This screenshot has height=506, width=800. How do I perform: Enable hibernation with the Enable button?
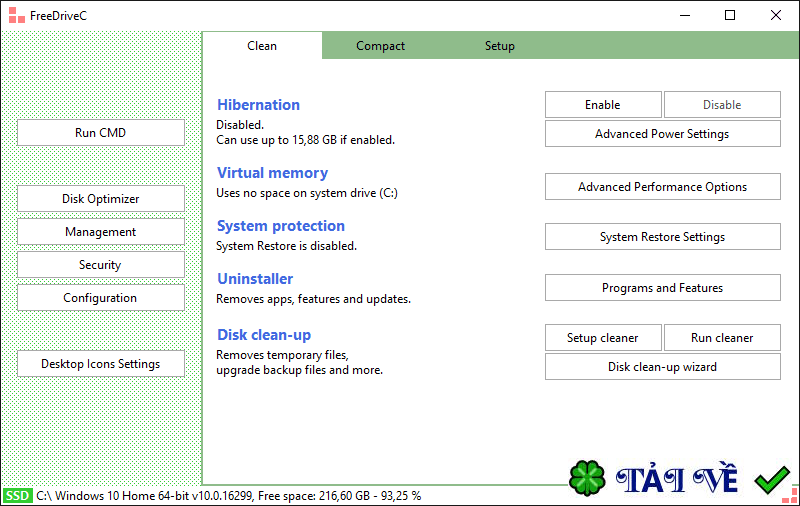pyautogui.click(x=603, y=105)
